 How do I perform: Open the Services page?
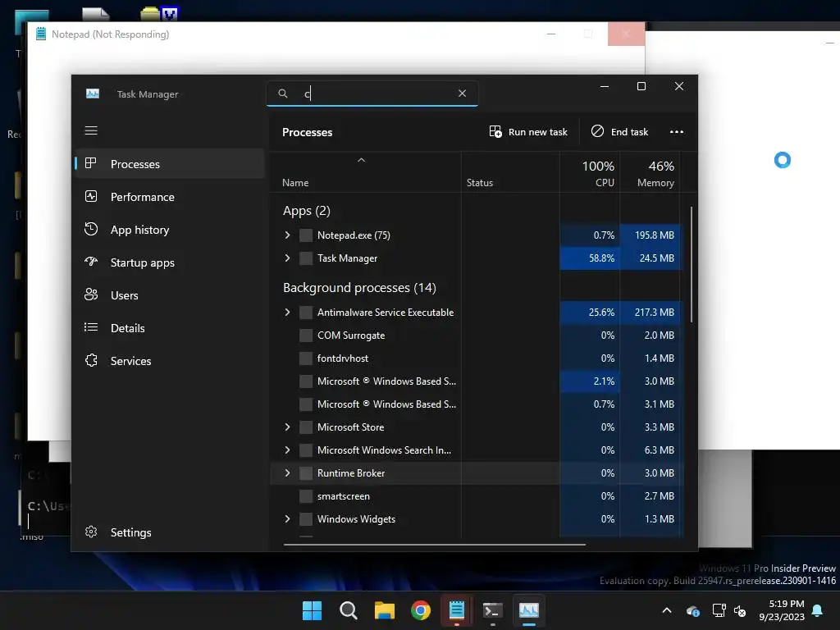(171, 361)
